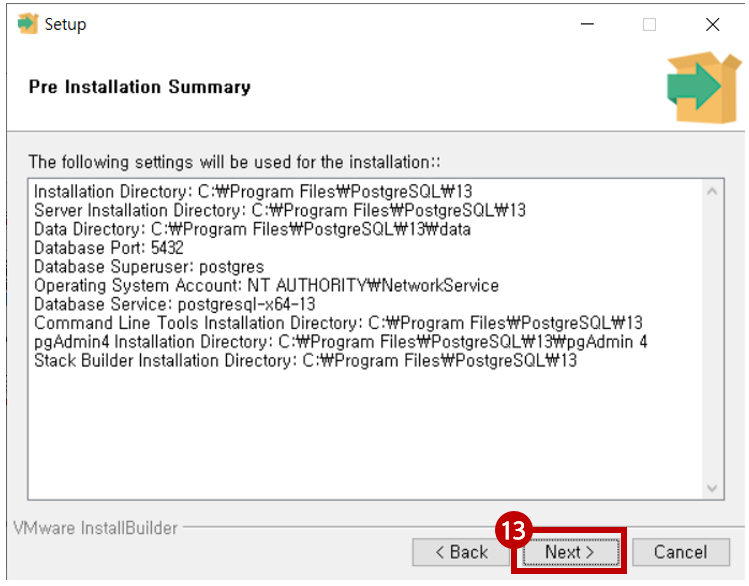Screen dimensions: 749x586
Task: Minimize the Setup window
Action: (587, 24)
